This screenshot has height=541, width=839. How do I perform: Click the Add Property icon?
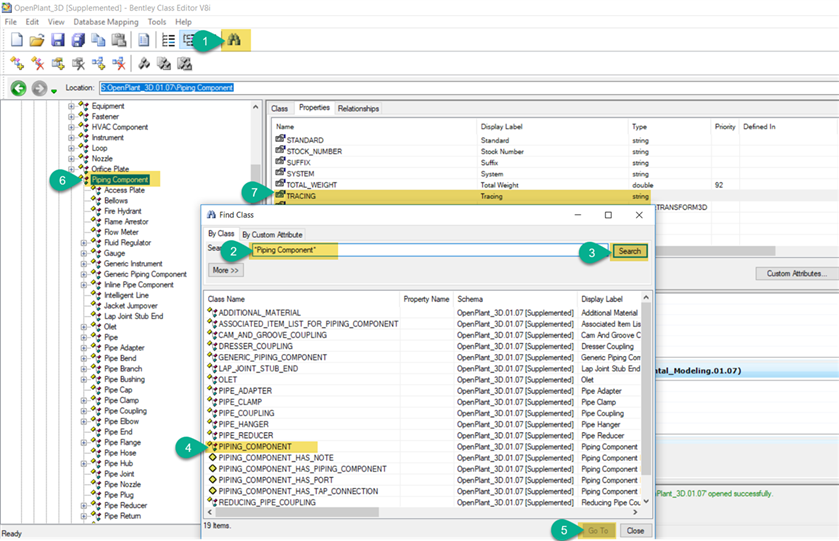pyautogui.click(x=58, y=64)
